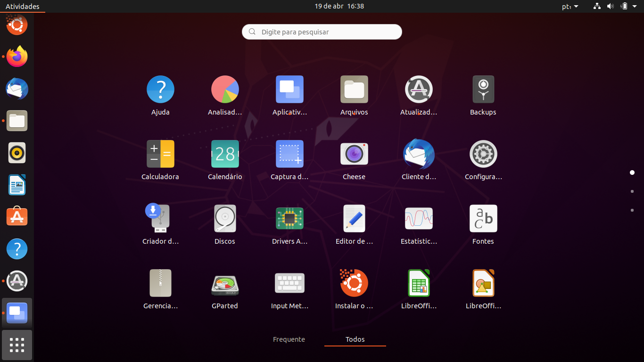Start the Captura de tela screenshot tool
Screen dimensions: 644x362
click(289, 154)
